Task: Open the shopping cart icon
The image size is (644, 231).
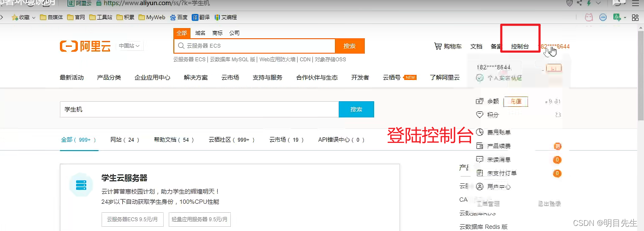Action: click(437, 46)
